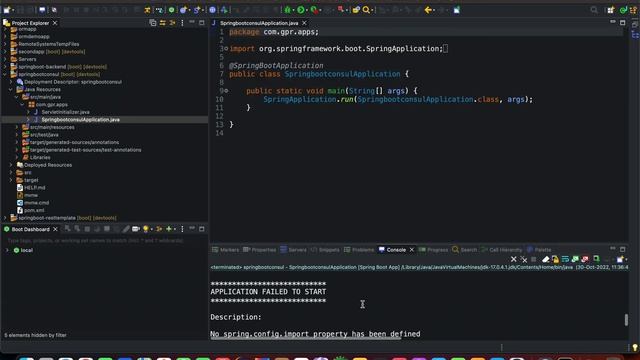The image size is (640, 360).
Task: Close the SpringbootconsulApplication.java editor tab
Action: tap(304, 23)
